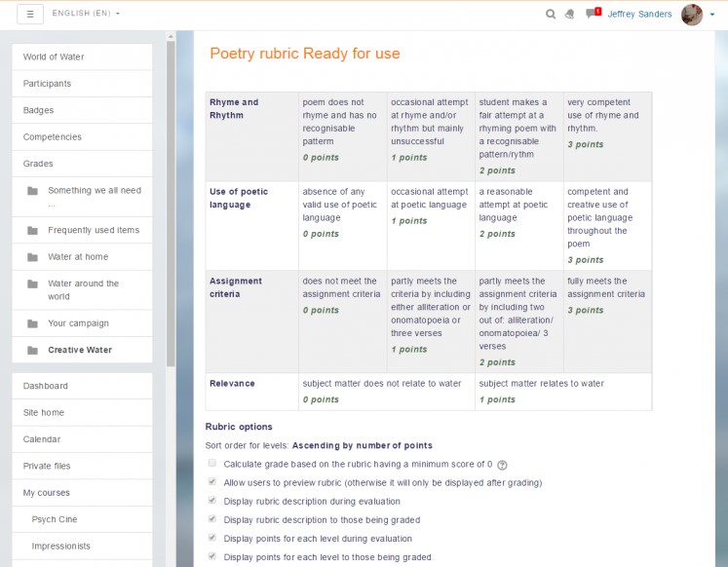Image resolution: width=728 pixels, height=567 pixels.
Task: Click folder icon beside Your campaign
Action: coord(32,323)
